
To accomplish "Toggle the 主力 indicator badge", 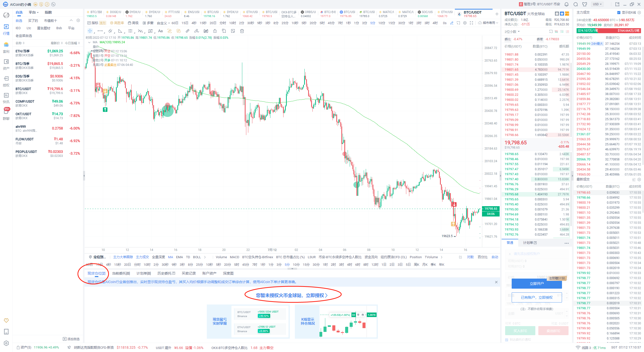I will click(102, 23).
